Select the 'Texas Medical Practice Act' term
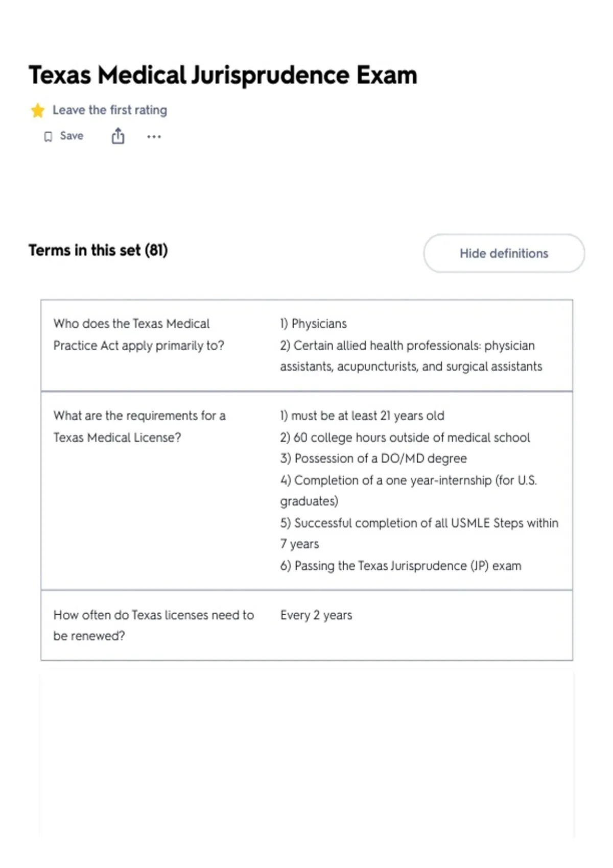The width and height of the screenshot is (613, 868). tap(139, 334)
